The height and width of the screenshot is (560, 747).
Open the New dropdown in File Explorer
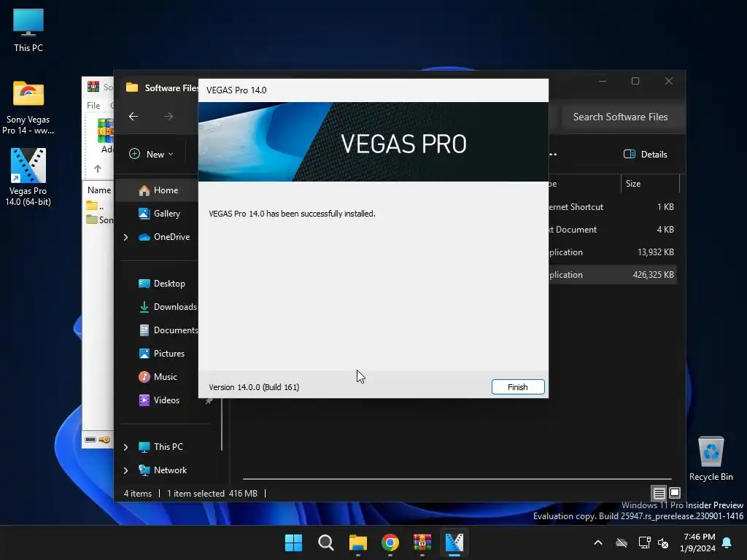click(152, 155)
